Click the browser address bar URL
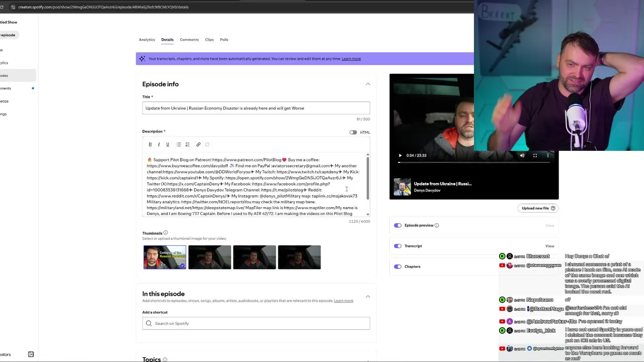644x362 pixels. [103, 7]
